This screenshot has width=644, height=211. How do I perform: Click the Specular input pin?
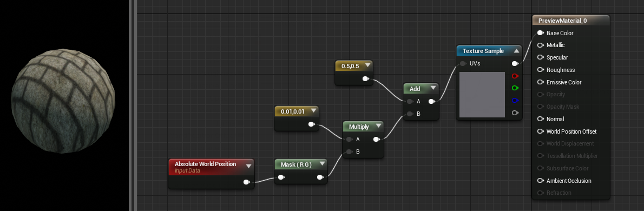pos(541,57)
